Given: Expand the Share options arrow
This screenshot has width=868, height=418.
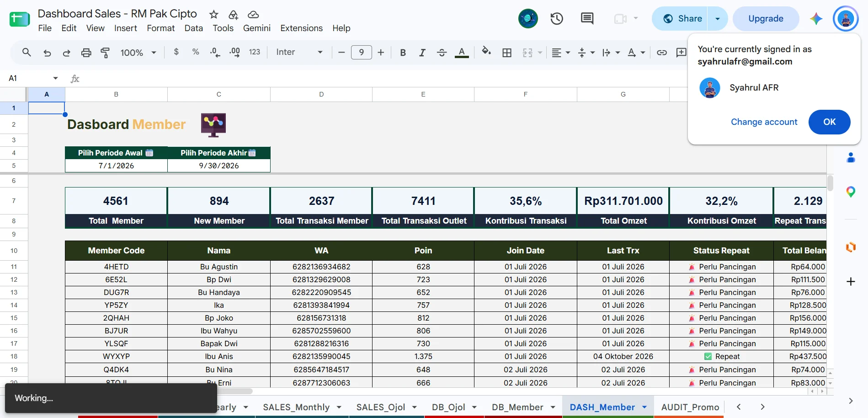Looking at the screenshot, I should (x=718, y=19).
